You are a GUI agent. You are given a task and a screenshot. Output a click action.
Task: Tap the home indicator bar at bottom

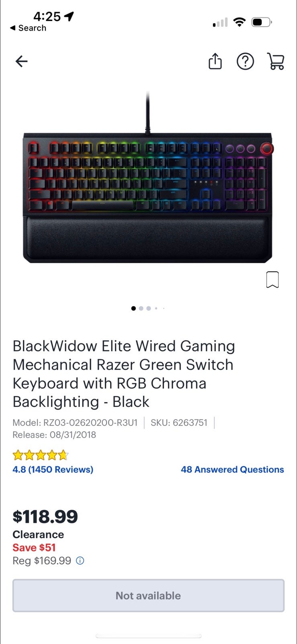click(148, 636)
